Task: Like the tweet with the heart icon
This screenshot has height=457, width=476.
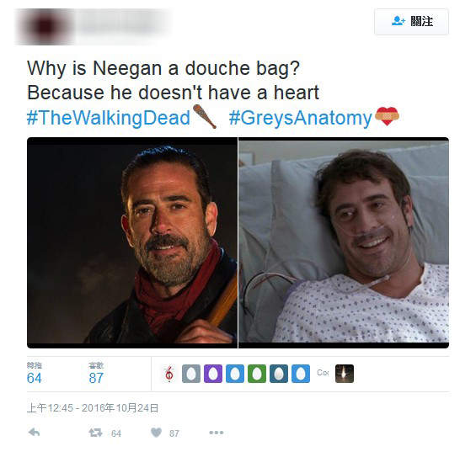Action: pos(157,433)
